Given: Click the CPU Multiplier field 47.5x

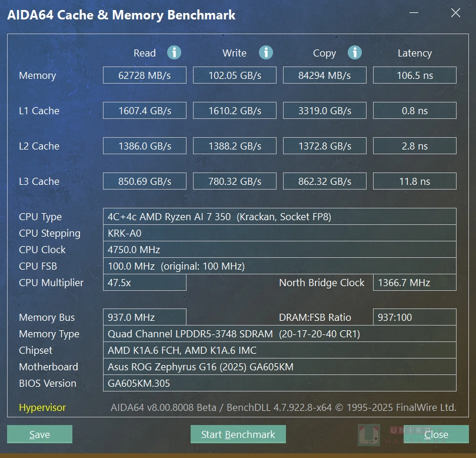Looking at the screenshot, I should click(x=145, y=283).
